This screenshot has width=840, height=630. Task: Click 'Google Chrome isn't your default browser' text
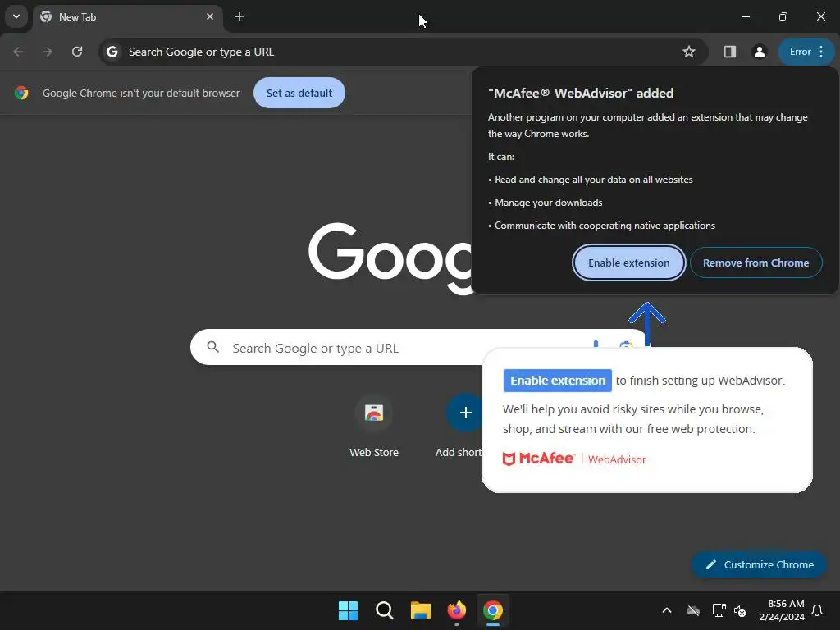[x=141, y=93]
